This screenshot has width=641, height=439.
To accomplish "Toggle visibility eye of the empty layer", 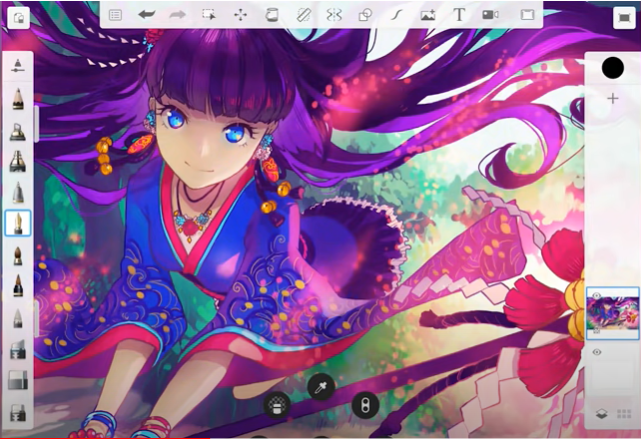I will click(x=597, y=352).
